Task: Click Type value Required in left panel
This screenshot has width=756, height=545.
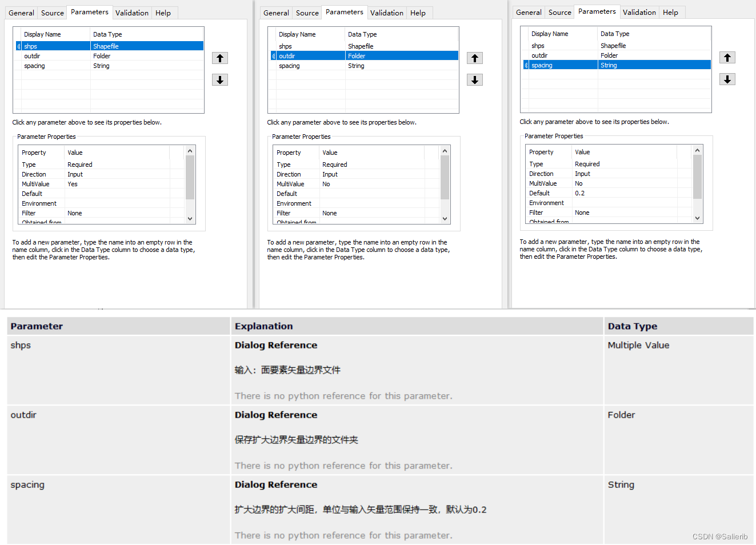Action: click(x=80, y=165)
